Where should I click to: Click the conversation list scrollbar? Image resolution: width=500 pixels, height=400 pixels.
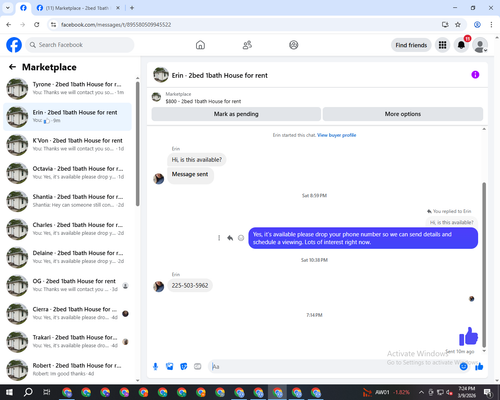tap(137, 144)
